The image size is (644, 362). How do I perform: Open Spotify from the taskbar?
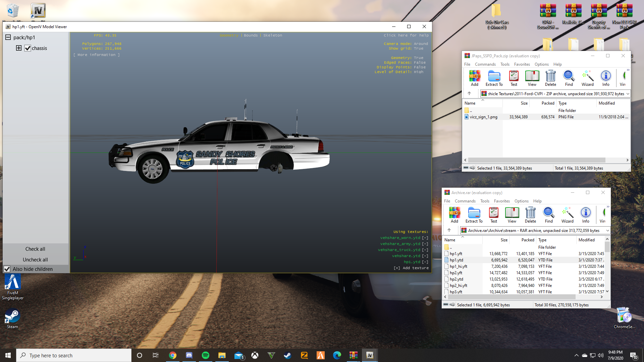tap(206, 355)
